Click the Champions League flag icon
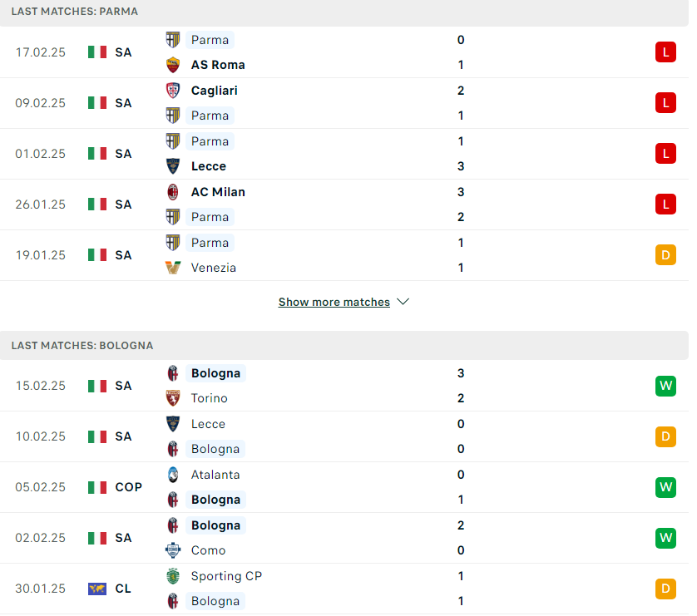Screen dimensions: 697x616 coord(97,589)
